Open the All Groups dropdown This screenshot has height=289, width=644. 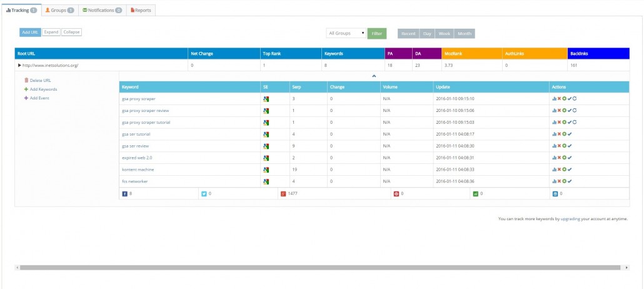pos(346,33)
